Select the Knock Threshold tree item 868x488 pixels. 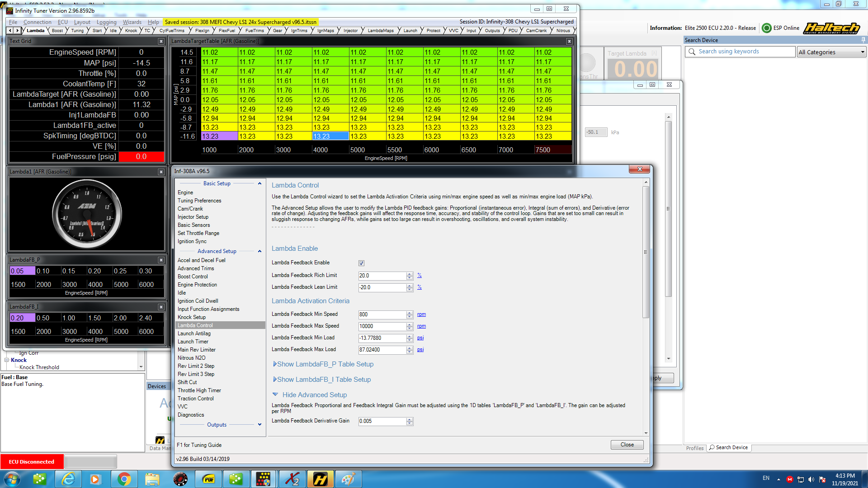[39, 367]
